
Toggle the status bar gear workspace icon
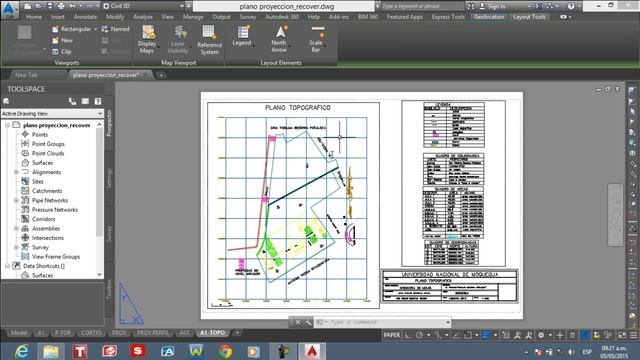[x=541, y=335]
